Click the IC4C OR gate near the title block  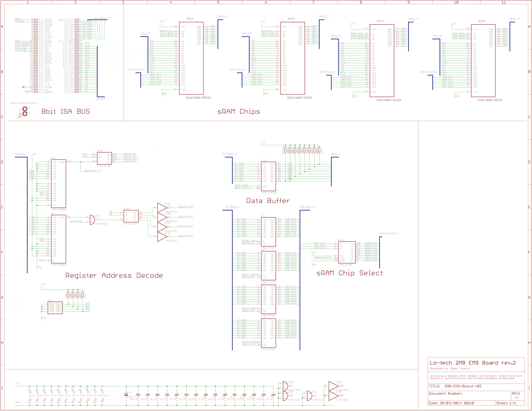(x=309, y=396)
